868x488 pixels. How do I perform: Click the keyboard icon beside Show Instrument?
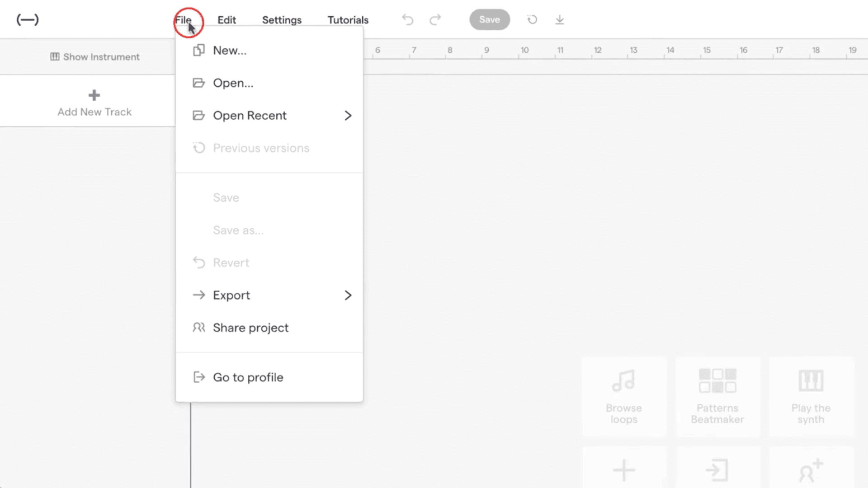(x=55, y=56)
